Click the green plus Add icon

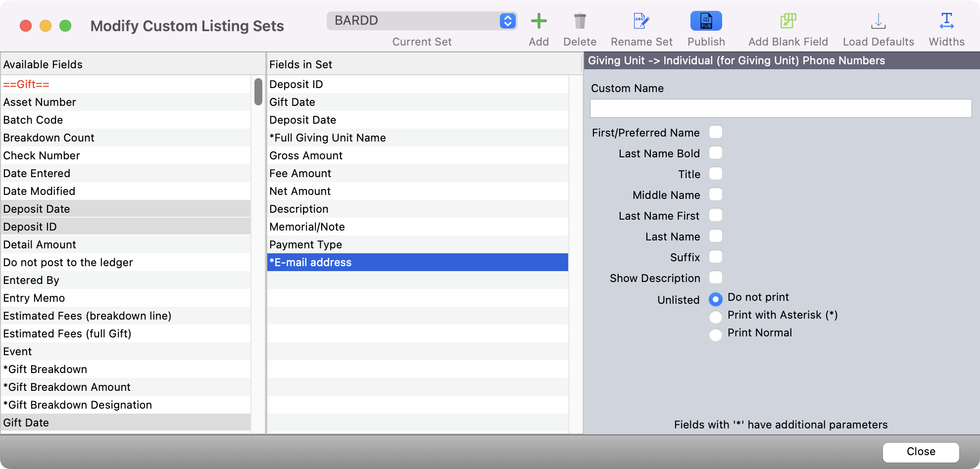click(x=539, y=21)
